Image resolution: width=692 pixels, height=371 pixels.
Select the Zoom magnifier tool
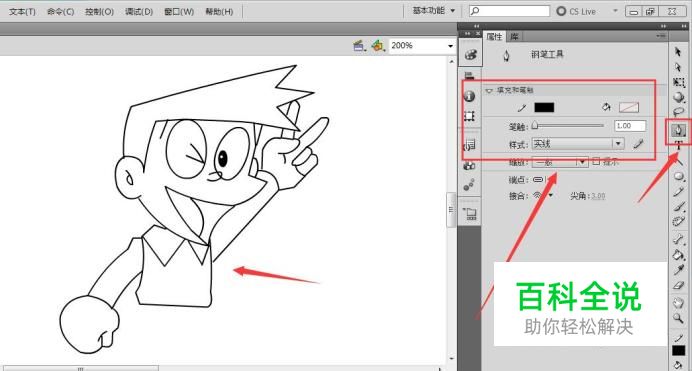click(x=678, y=318)
